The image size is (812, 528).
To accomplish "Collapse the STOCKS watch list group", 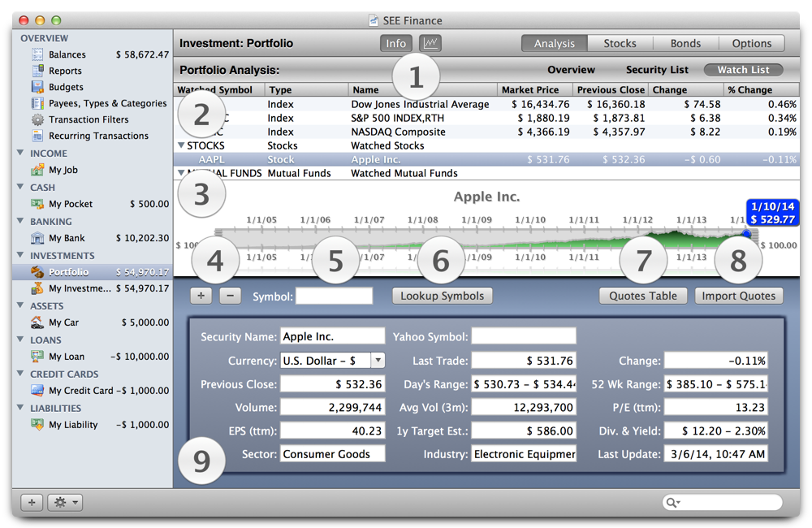I will (x=181, y=145).
